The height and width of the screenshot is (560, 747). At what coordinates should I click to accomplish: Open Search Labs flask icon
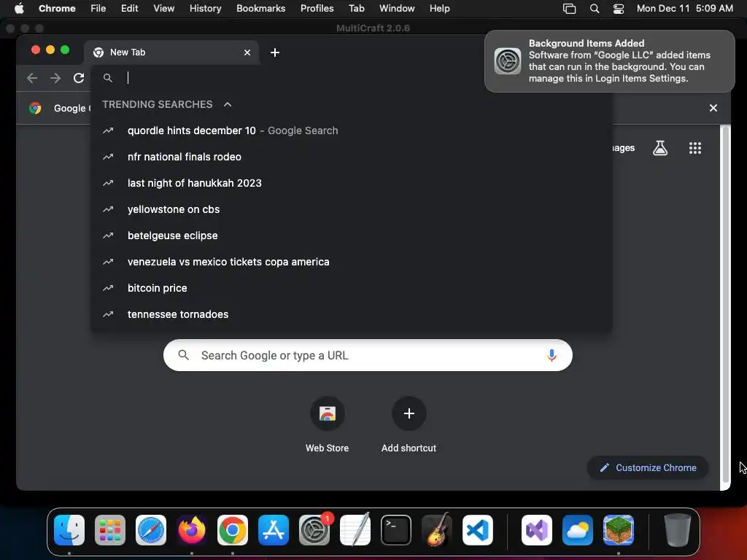point(659,148)
